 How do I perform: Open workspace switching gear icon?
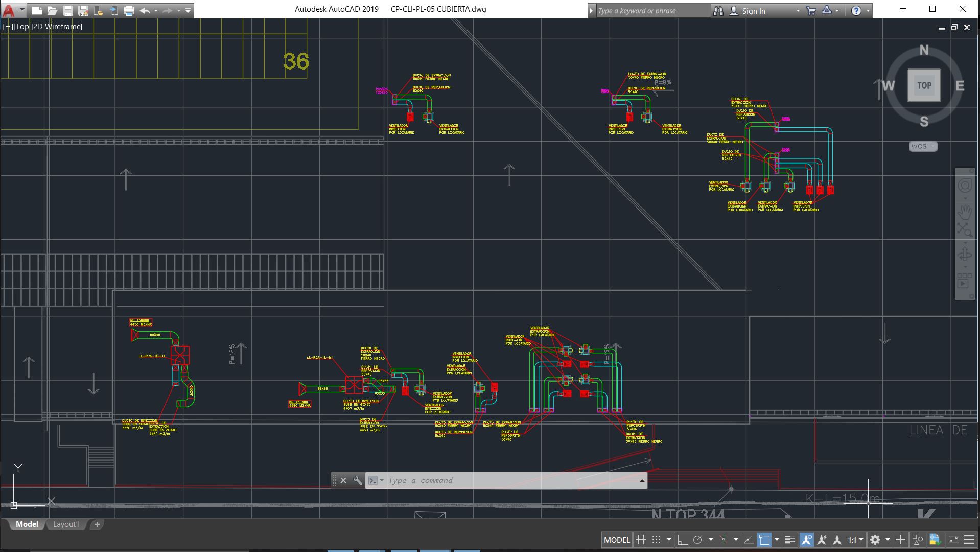[x=875, y=540]
